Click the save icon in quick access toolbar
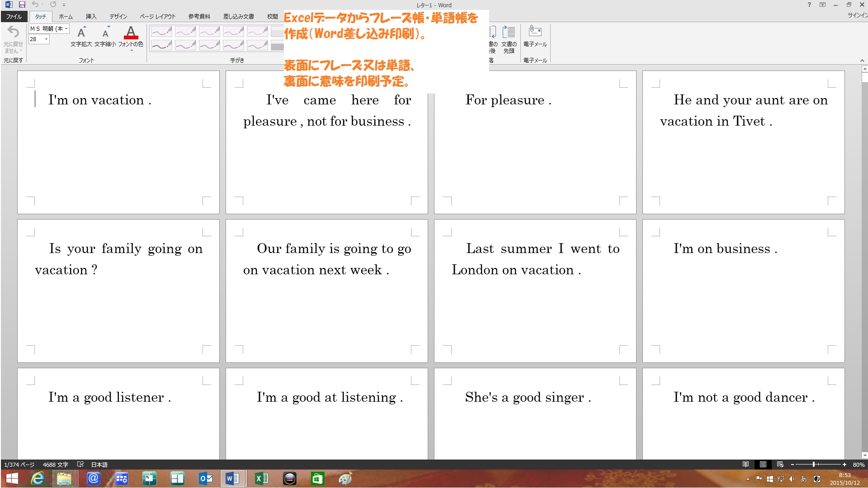Image resolution: width=868 pixels, height=488 pixels. (x=22, y=5)
